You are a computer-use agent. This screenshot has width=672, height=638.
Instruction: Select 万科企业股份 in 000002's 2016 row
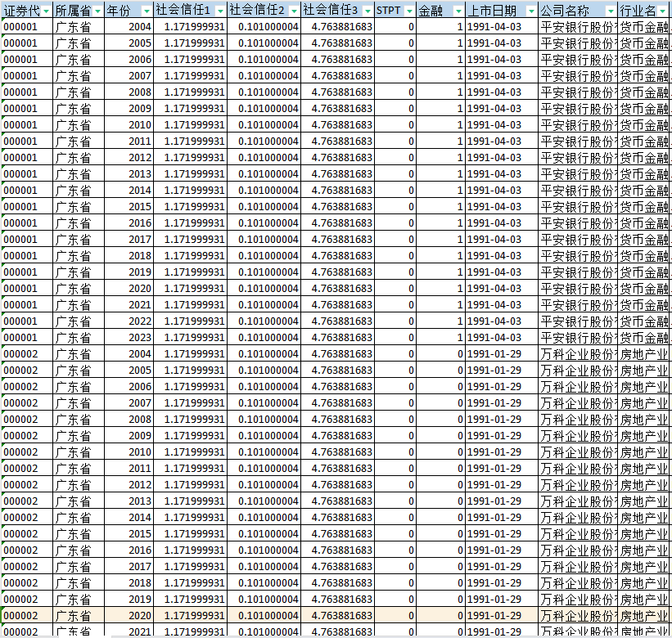(x=578, y=550)
